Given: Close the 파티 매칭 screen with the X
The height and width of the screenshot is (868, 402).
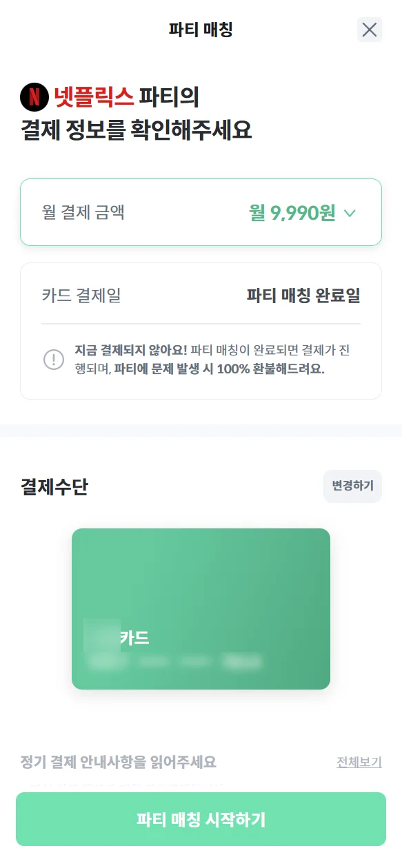Looking at the screenshot, I should [370, 30].
